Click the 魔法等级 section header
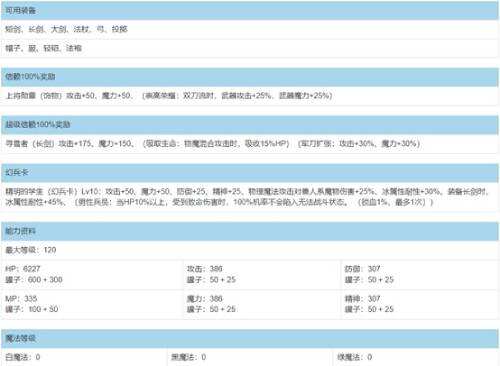This screenshot has width=500, height=366. click(250, 339)
